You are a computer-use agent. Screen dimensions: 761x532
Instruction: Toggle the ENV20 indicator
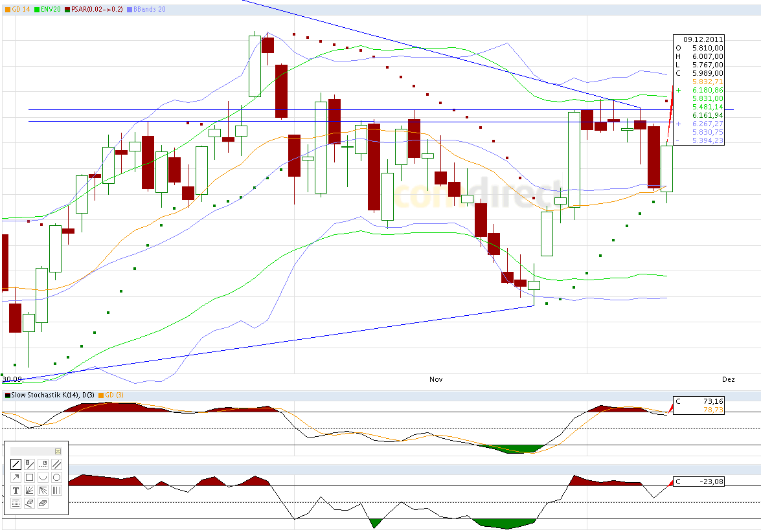pos(50,10)
